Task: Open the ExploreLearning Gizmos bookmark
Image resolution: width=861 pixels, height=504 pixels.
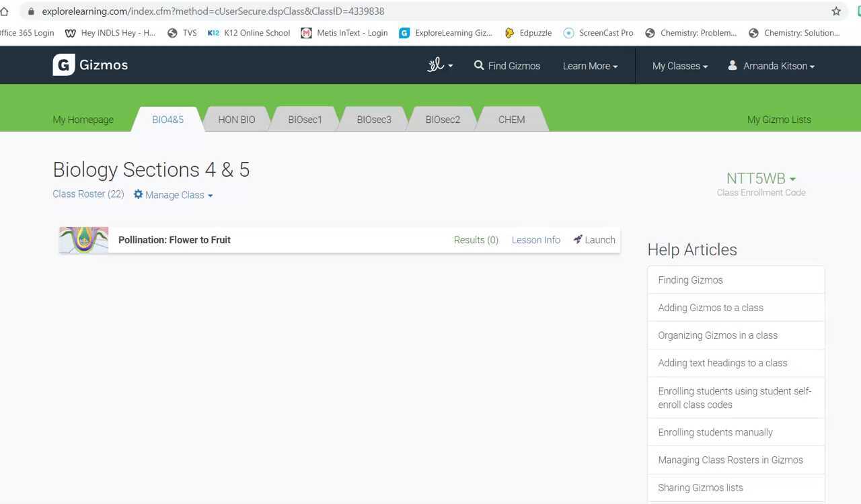Action: 445,33
